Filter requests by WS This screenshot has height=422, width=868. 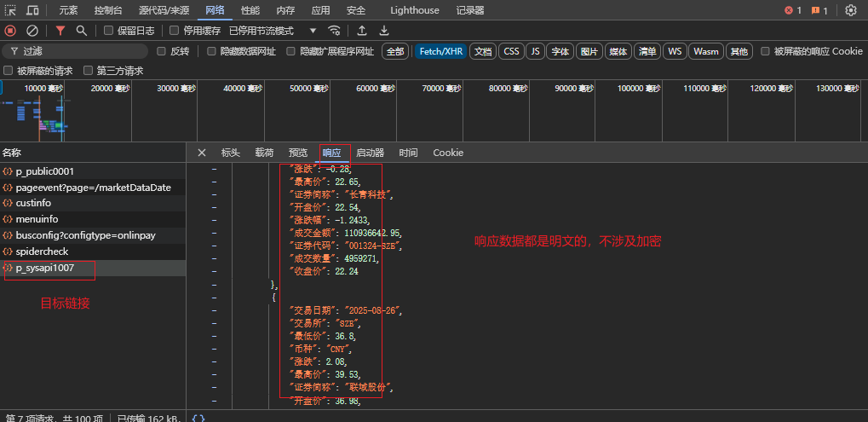click(675, 51)
